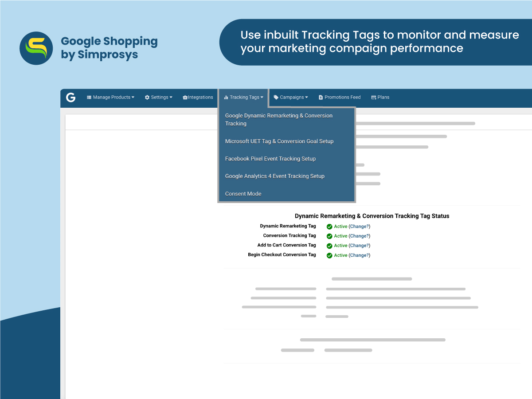Click the card icon beside Plans

[x=374, y=98]
